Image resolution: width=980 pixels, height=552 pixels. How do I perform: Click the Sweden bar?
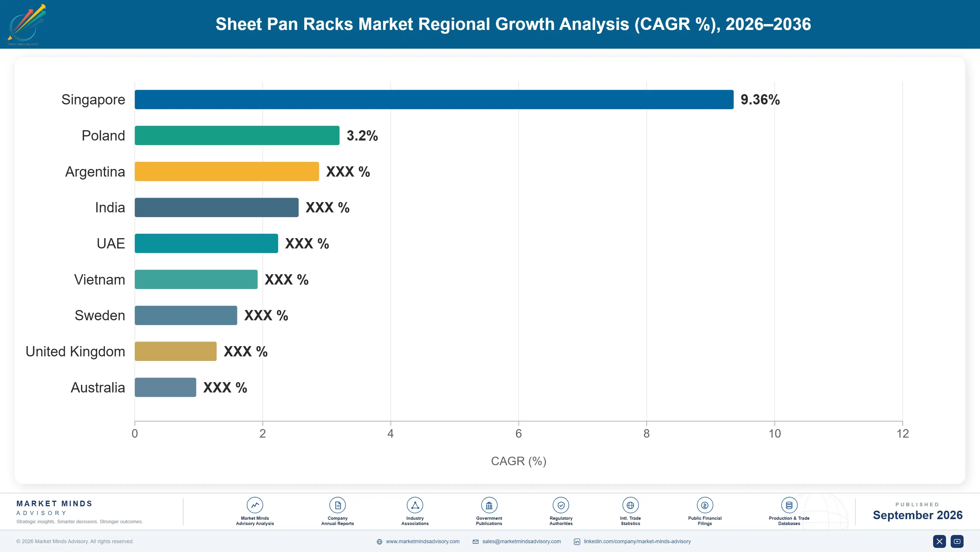(x=186, y=315)
